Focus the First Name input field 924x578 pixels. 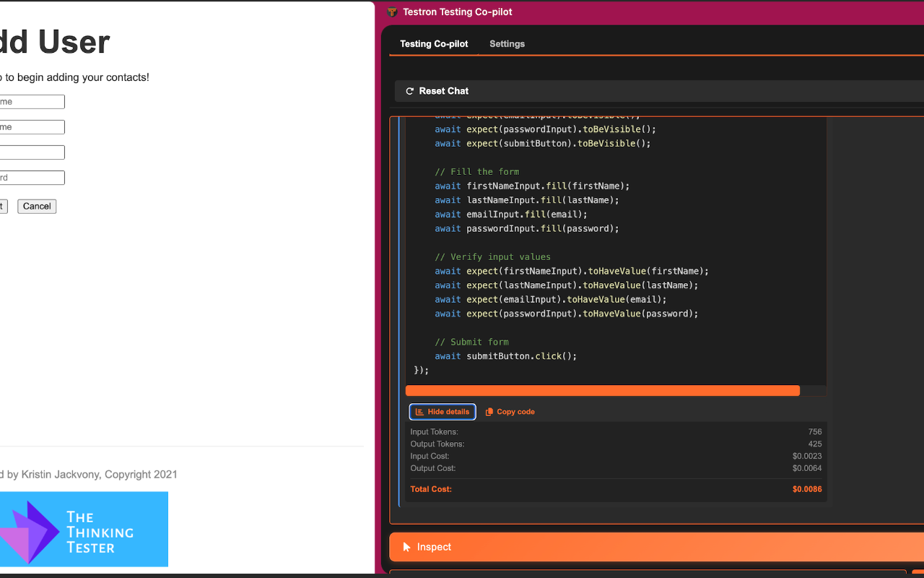point(32,102)
